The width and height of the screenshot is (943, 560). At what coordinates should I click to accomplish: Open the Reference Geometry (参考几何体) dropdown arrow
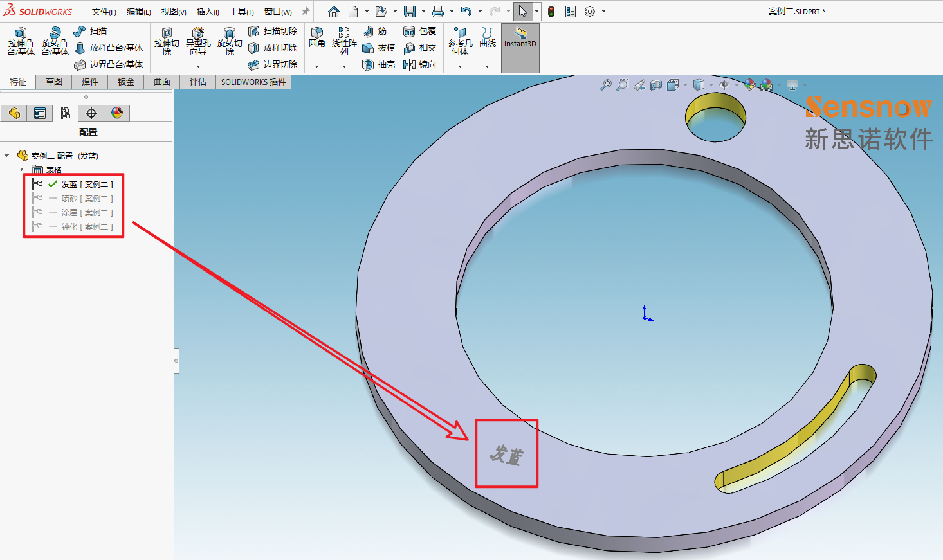point(460,66)
